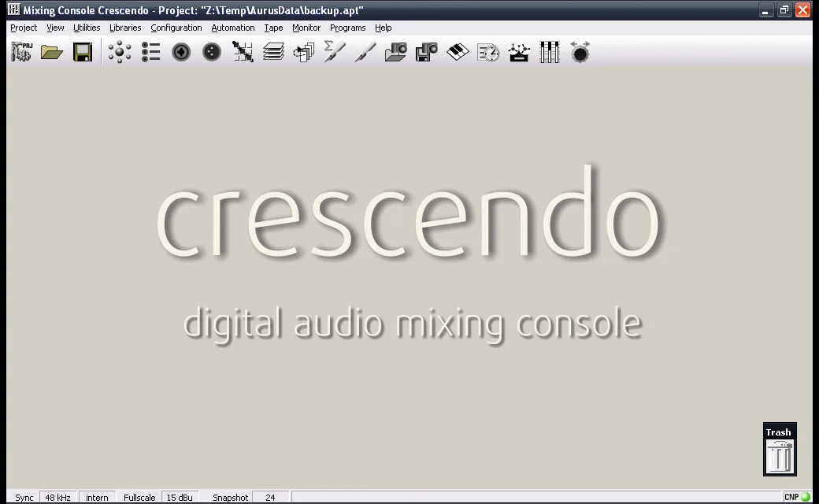The image size is (819, 504).
Task: Open the Utilities menu
Action: (87, 28)
